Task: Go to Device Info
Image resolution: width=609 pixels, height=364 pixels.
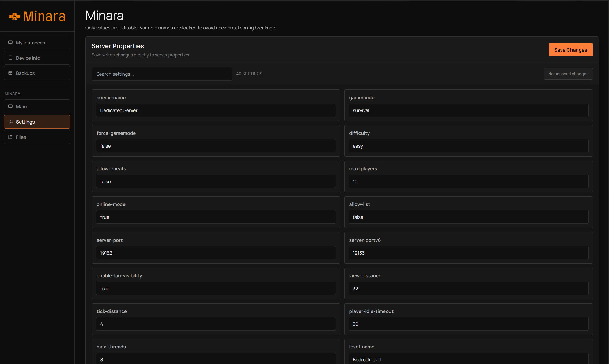Action: coord(37,58)
